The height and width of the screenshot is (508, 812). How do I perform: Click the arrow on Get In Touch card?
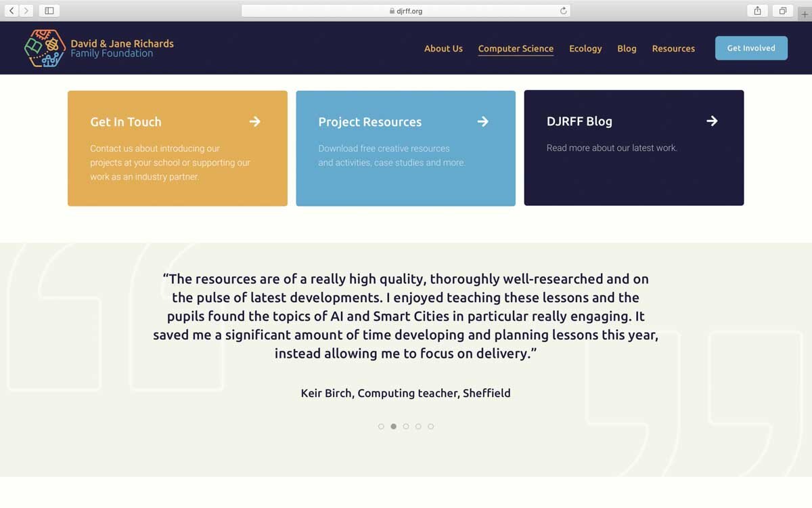(254, 121)
